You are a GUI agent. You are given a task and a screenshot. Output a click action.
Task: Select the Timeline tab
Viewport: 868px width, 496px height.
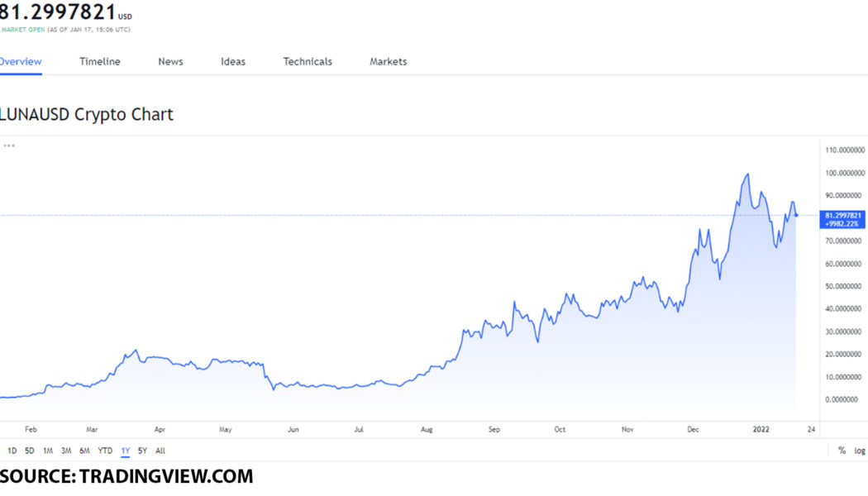[x=99, y=61]
